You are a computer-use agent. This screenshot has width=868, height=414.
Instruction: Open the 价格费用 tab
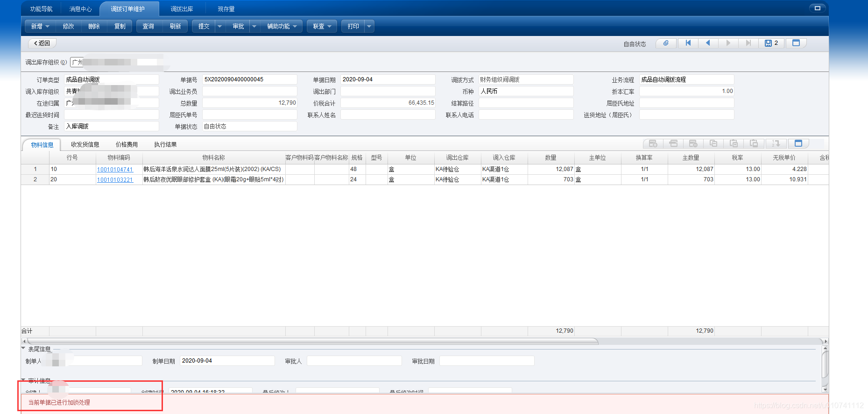[127, 144]
